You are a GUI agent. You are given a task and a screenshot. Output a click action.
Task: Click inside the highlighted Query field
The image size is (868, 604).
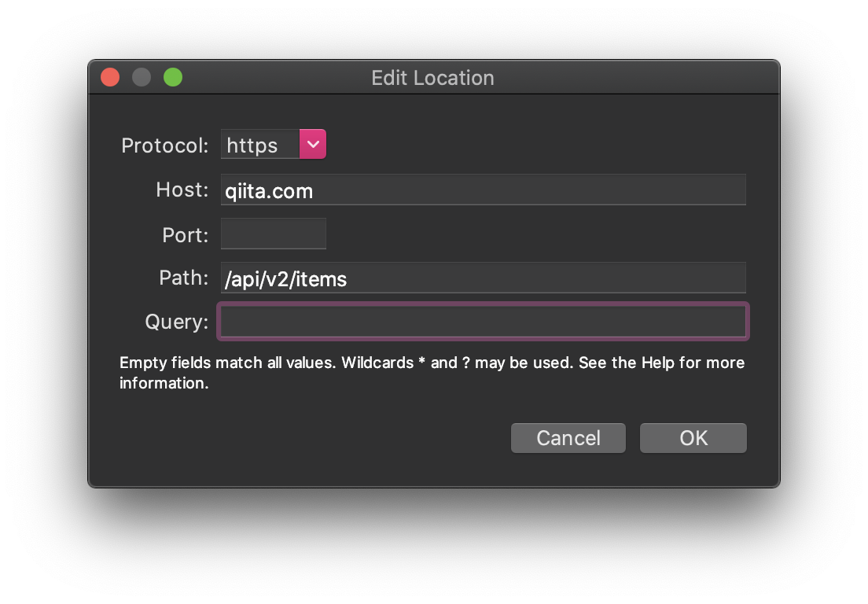point(484,322)
